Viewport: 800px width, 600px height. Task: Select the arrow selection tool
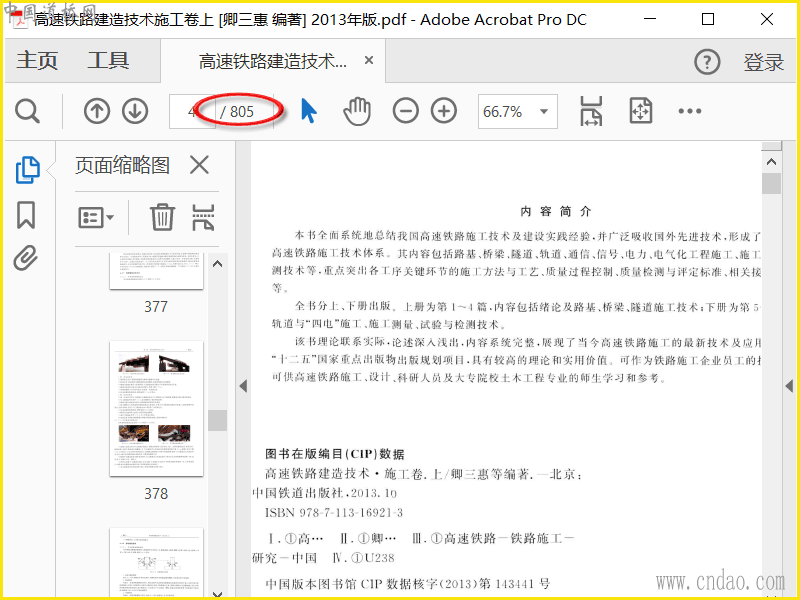tap(309, 111)
